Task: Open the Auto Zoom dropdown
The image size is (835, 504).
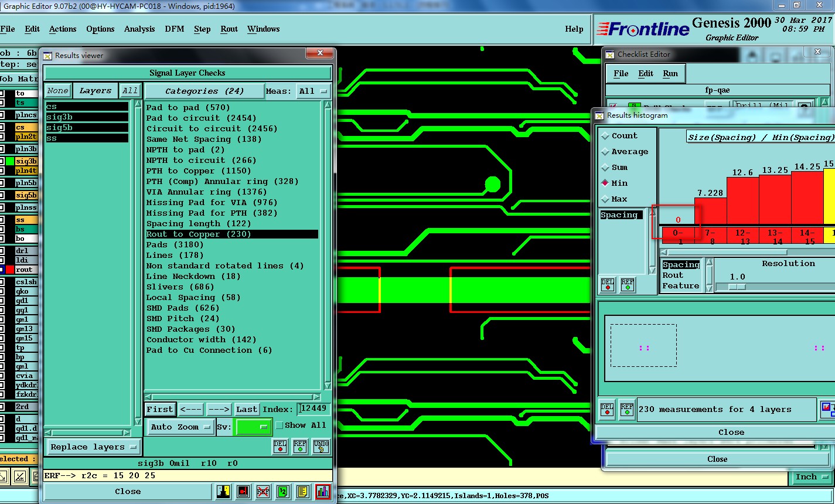Action: 180,427
